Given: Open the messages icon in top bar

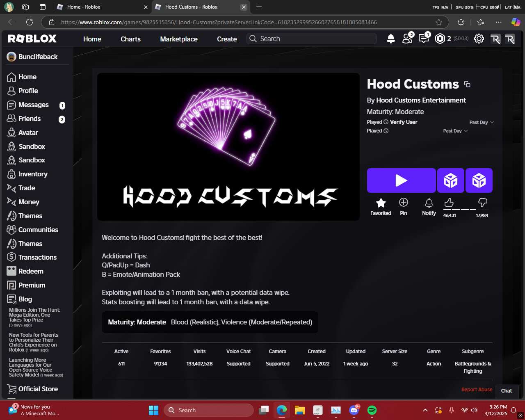Looking at the screenshot, I should [x=424, y=38].
